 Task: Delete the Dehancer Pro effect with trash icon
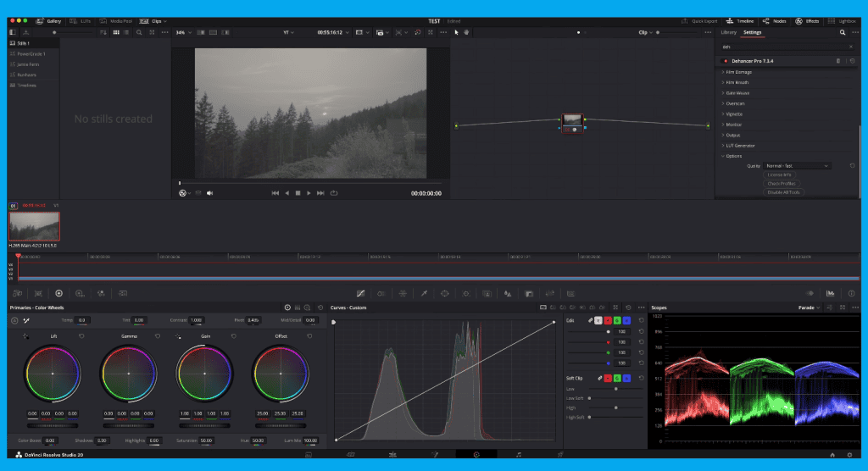tap(838, 61)
